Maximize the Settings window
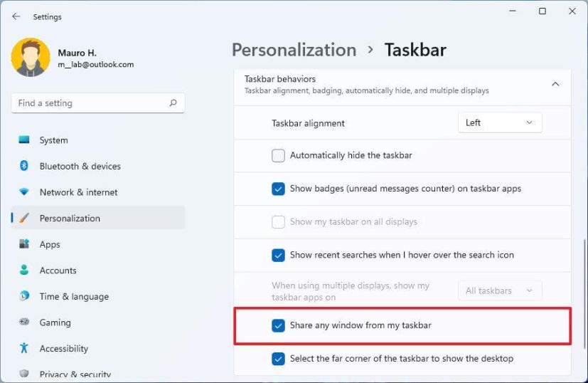Viewport: 588px width, 383px height. click(x=542, y=11)
